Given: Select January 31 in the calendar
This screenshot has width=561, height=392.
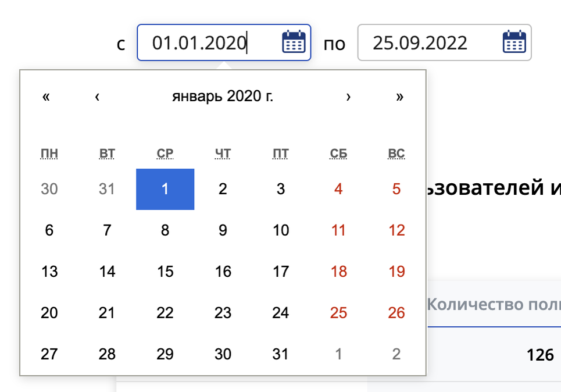Looking at the screenshot, I should (281, 354).
